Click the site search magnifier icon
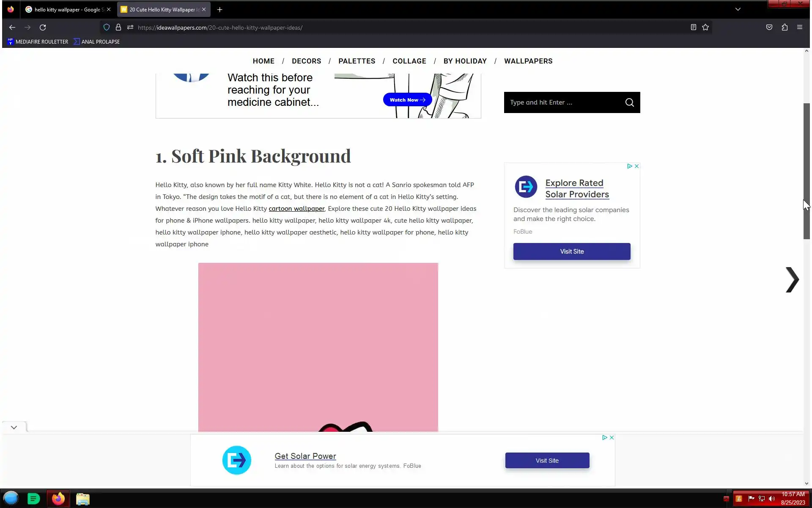Screen dimensions: 812x508 pyautogui.click(x=629, y=102)
